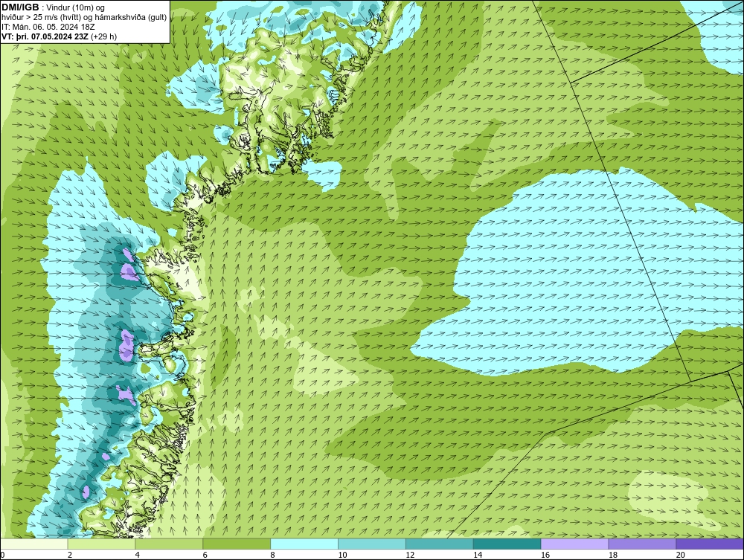
Task: Click the 0-2 m/s legend color swatch
Action: coord(34,544)
